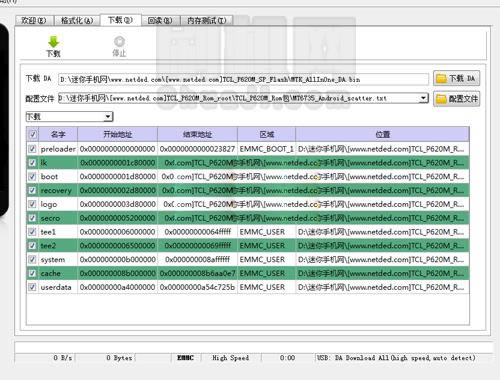This screenshot has width=500, height=380.
Task: Click the green download arrow icon
Action: [x=53, y=42]
